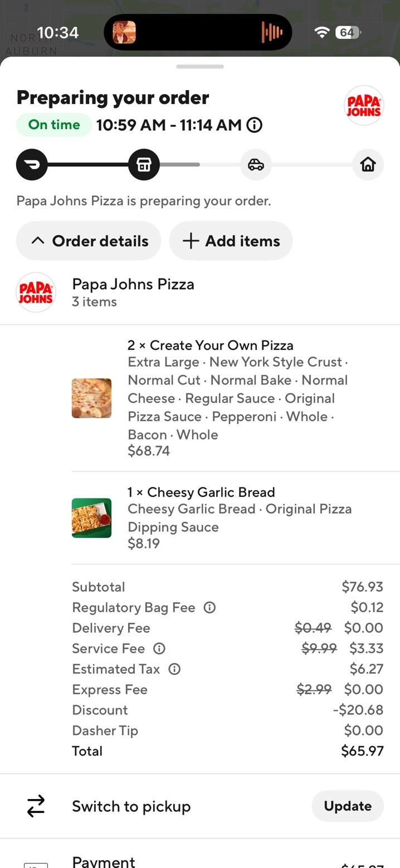Tap the car delivery step icon
This screenshot has width=400, height=868.
[256, 165]
